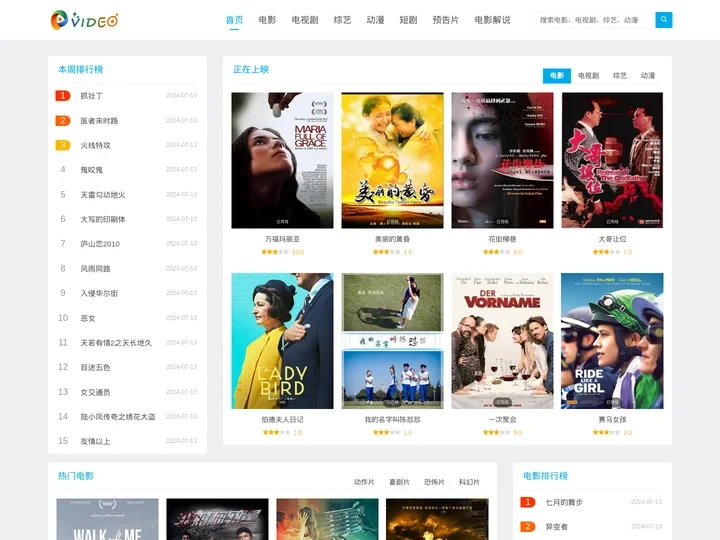Open Lady Bird movie poster
Image resolution: width=720 pixels, height=540 pixels.
pos(282,341)
